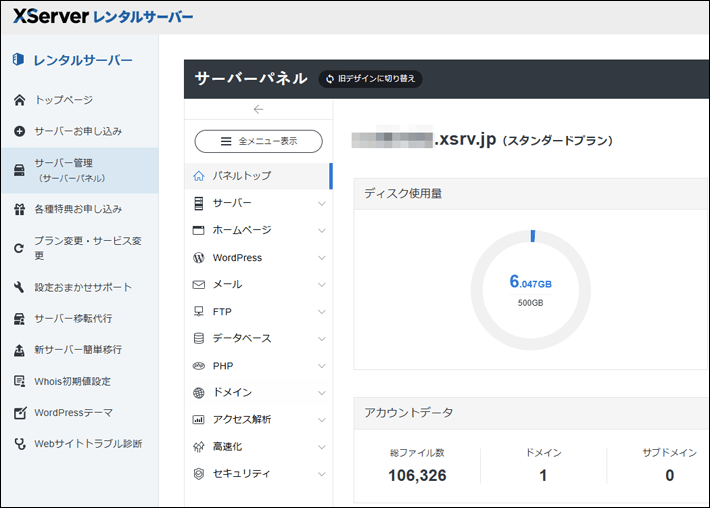Click the disk usage donut gauge

[530, 290]
